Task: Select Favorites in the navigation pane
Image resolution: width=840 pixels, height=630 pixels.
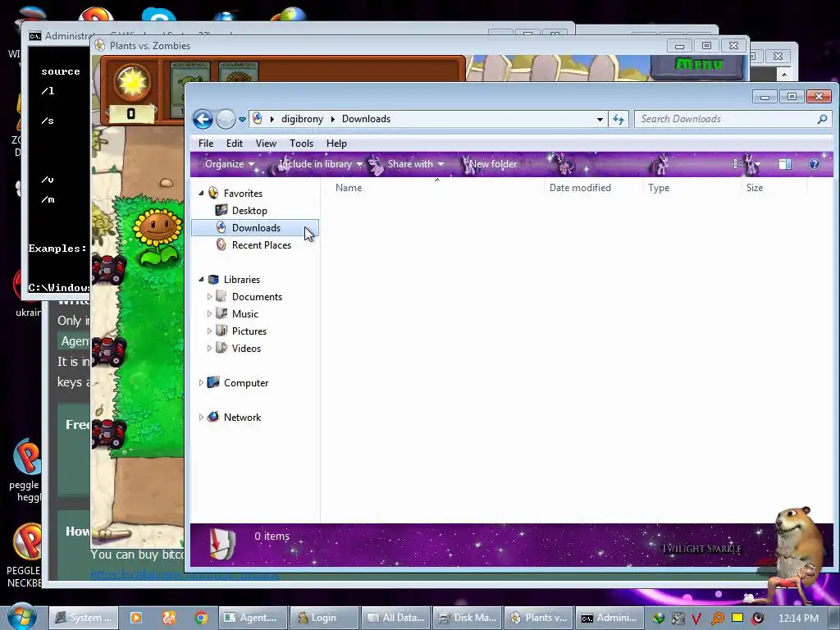Action: [243, 194]
